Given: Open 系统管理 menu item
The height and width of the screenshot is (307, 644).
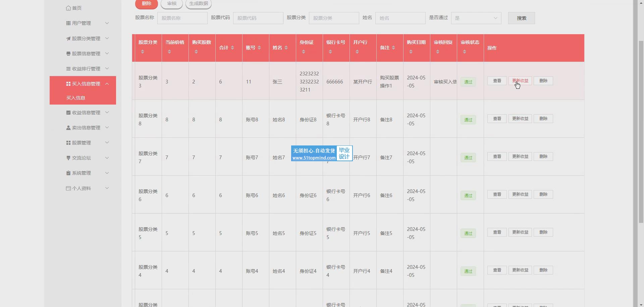Looking at the screenshot, I should (83, 173).
